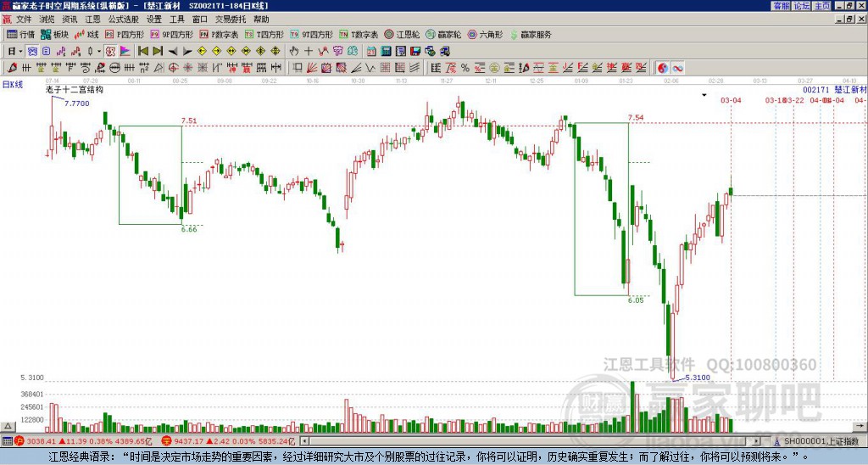Click the red circle target tool icon
The image size is (868, 465).
pos(173,68)
